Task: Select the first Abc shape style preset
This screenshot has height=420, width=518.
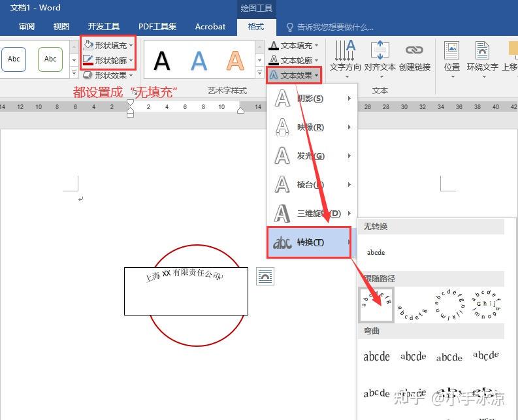Action: click(x=14, y=59)
